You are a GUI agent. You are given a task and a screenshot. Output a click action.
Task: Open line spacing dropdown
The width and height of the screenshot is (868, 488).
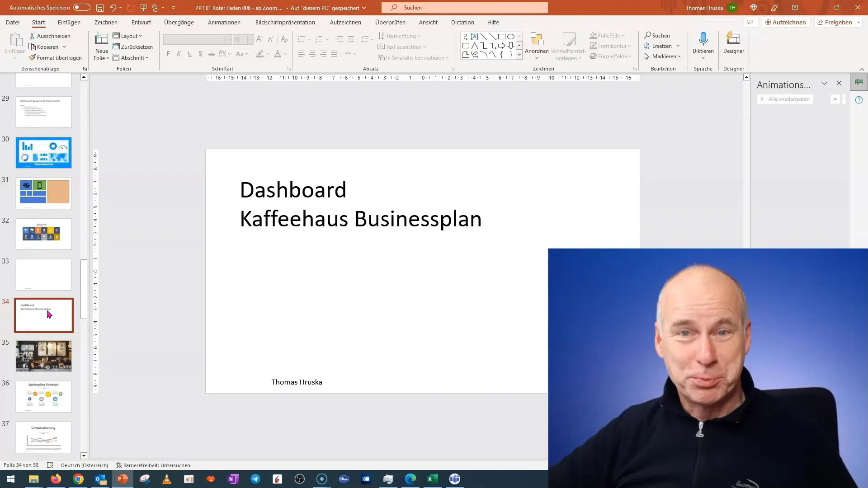pos(367,39)
